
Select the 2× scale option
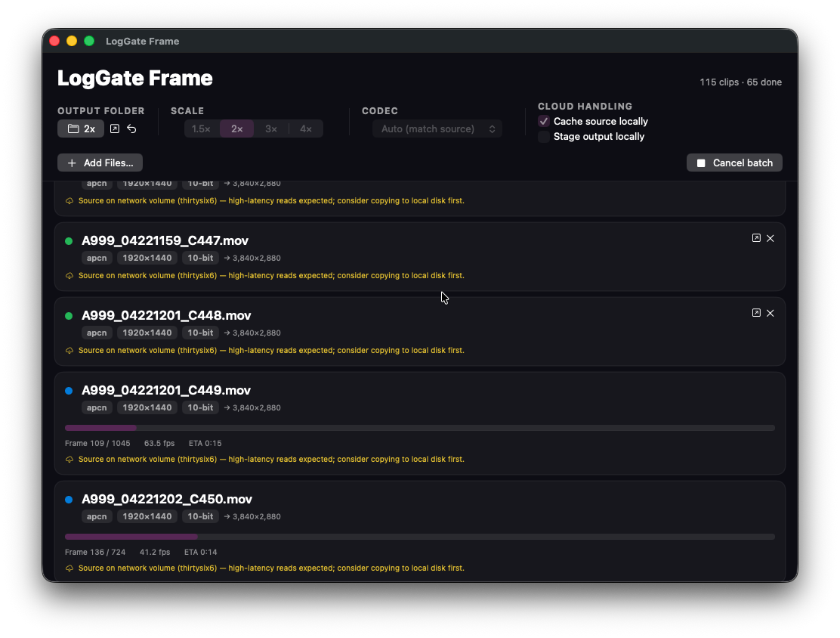click(x=236, y=129)
